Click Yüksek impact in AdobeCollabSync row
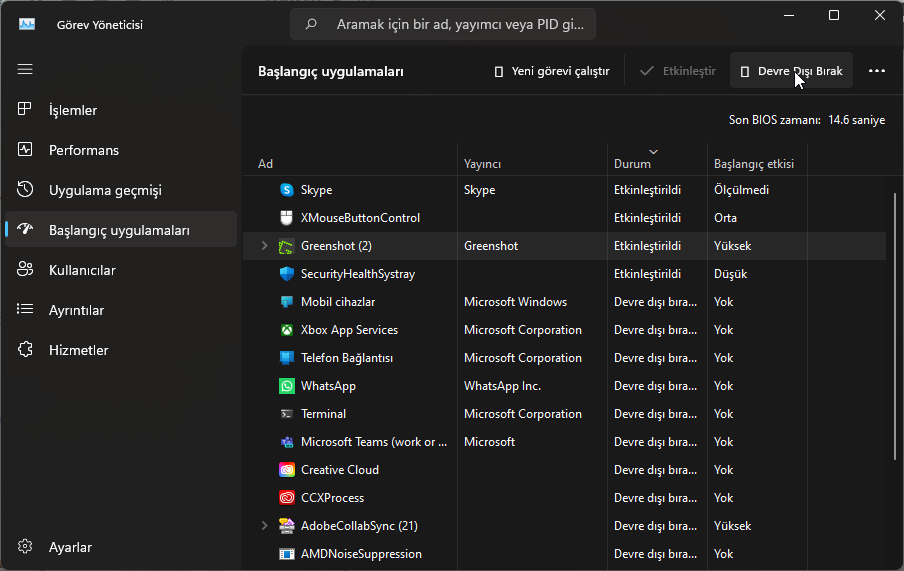 pyautogui.click(x=732, y=525)
